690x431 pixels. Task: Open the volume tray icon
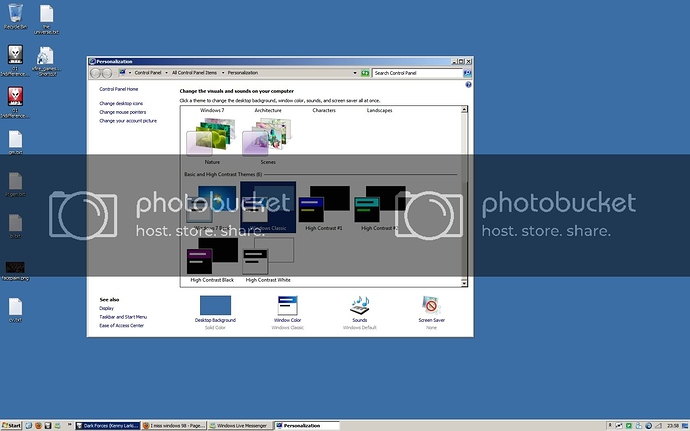coord(659,426)
